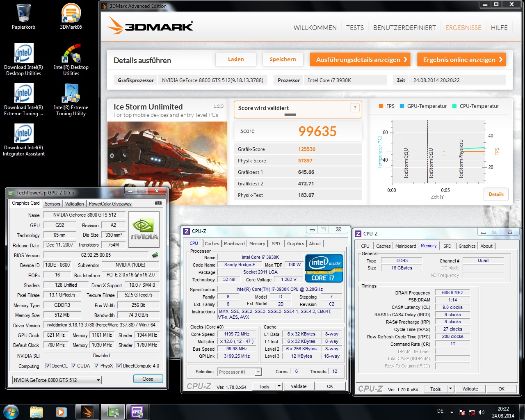
Task: Open the Action Center flag tray icon
Action: point(462,412)
